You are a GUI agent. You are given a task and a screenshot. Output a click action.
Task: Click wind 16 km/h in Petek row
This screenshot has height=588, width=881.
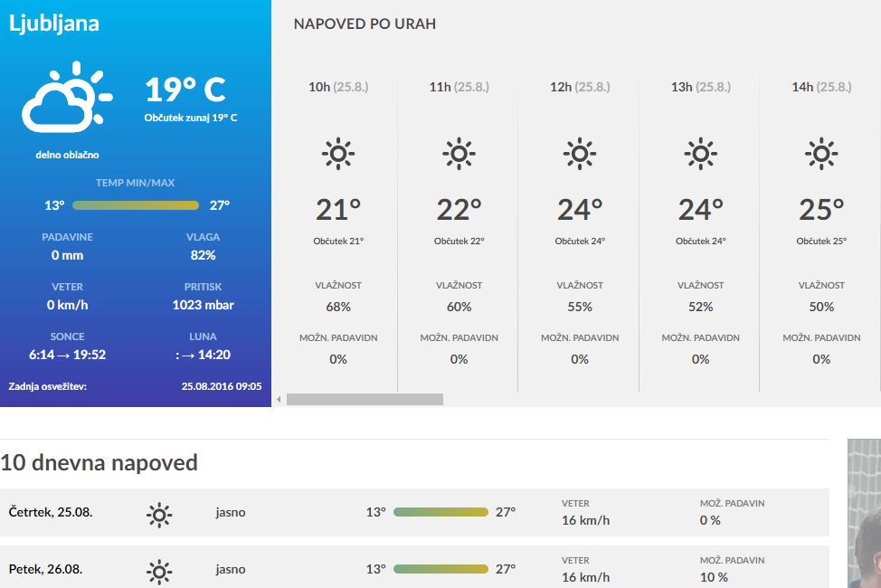[585, 577]
